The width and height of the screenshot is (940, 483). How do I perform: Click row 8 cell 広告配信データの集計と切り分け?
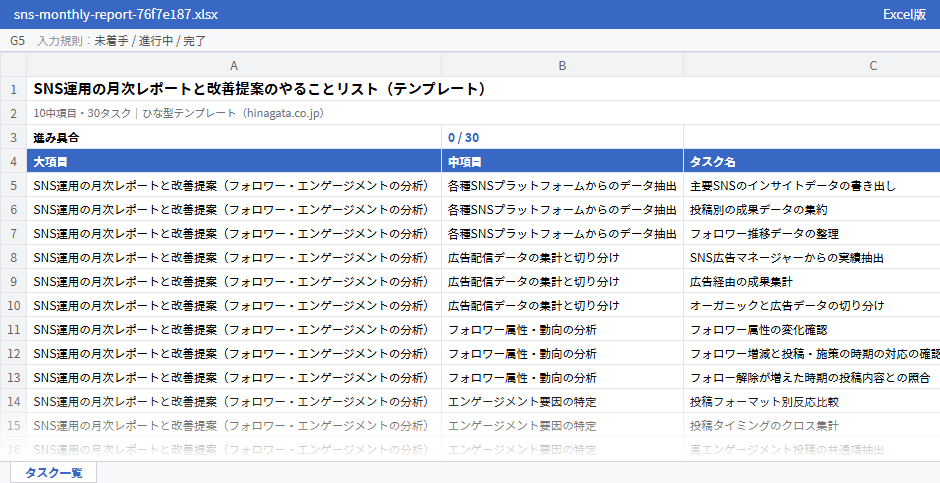pyautogui.click(x=562, y=257)
